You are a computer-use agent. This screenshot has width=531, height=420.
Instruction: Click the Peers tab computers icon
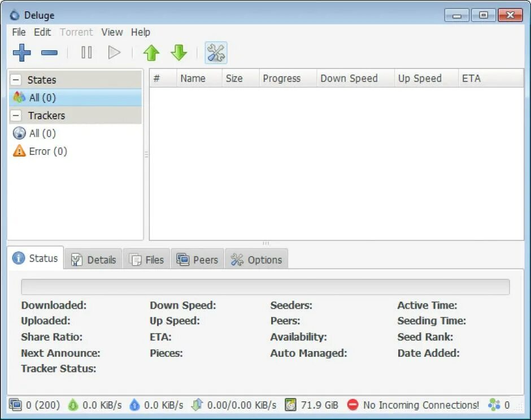click(x=183, y=259)
